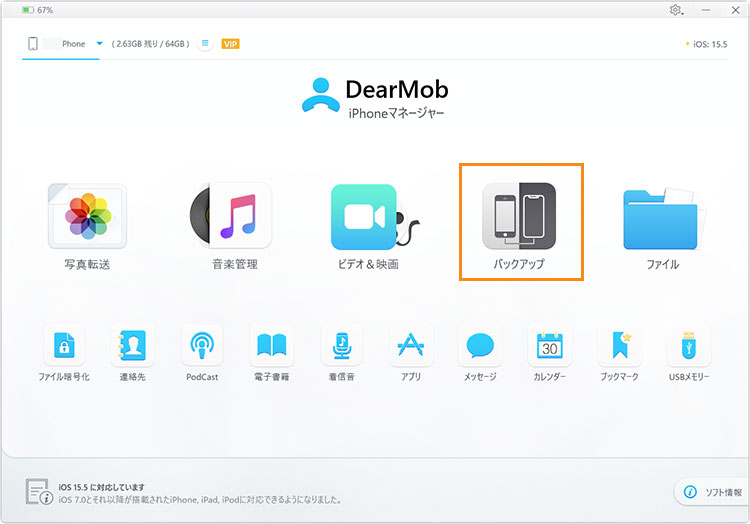The image size is (750, 524).
Task: Click the device info list icon
Action: point(205,44)
